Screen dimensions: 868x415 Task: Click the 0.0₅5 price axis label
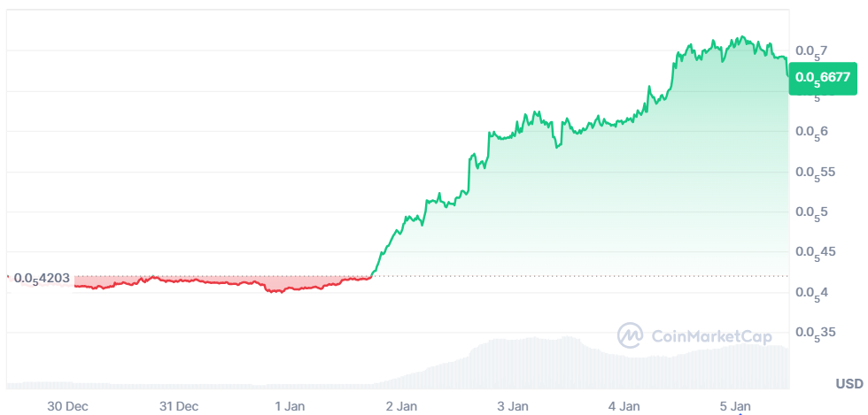pos(812,212)
